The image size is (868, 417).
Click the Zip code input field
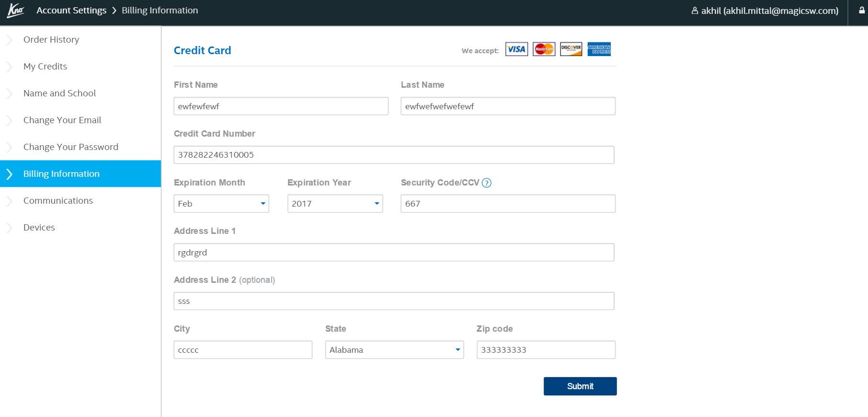546,350
